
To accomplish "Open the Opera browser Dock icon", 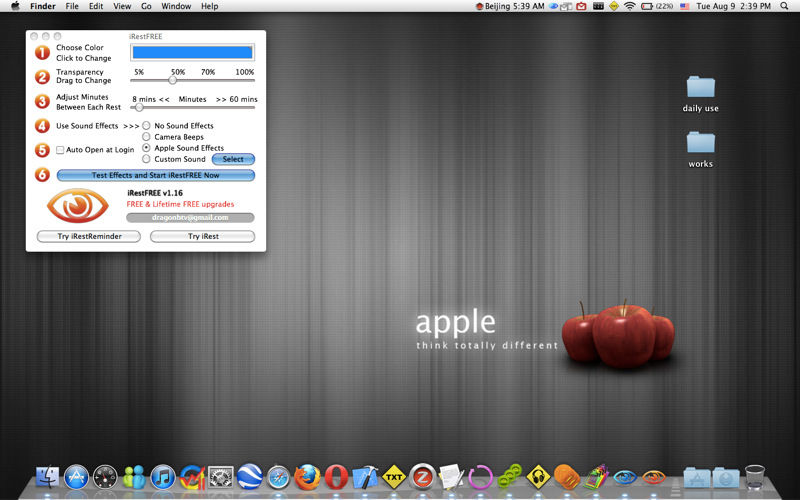I will coord(336,478).
